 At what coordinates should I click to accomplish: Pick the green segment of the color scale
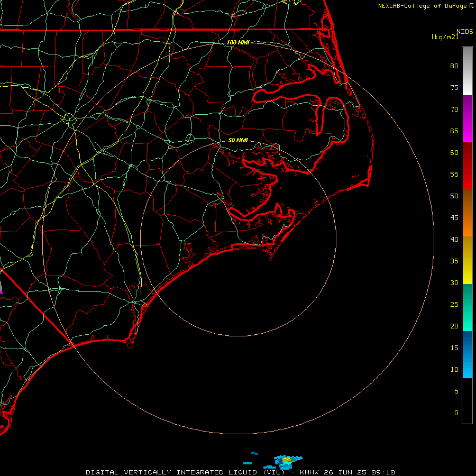pyautogui.click(x=467, y=307)
